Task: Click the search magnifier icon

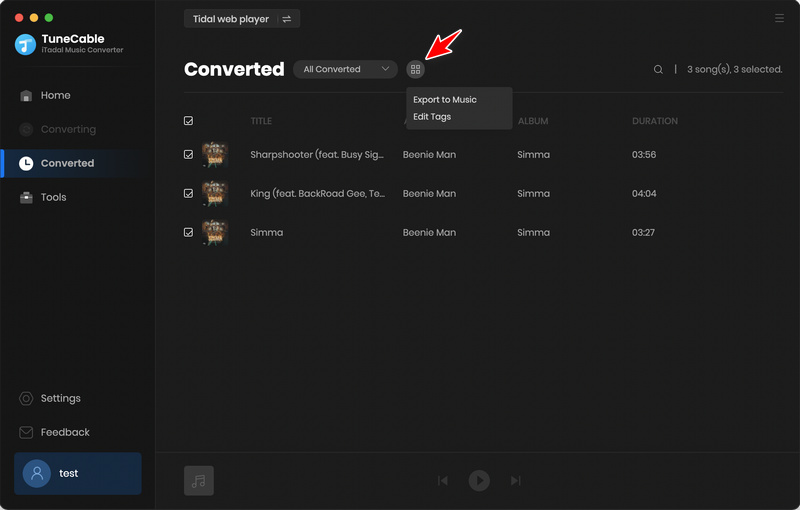Action: point(658,69)
